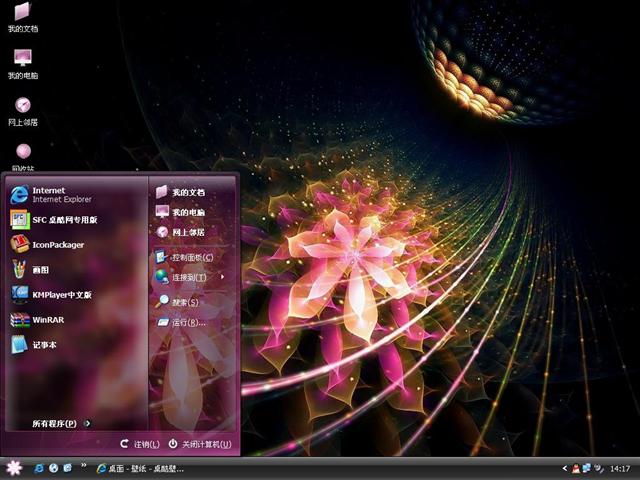Select 搜索(S) in Start menu

pos(184,302)
